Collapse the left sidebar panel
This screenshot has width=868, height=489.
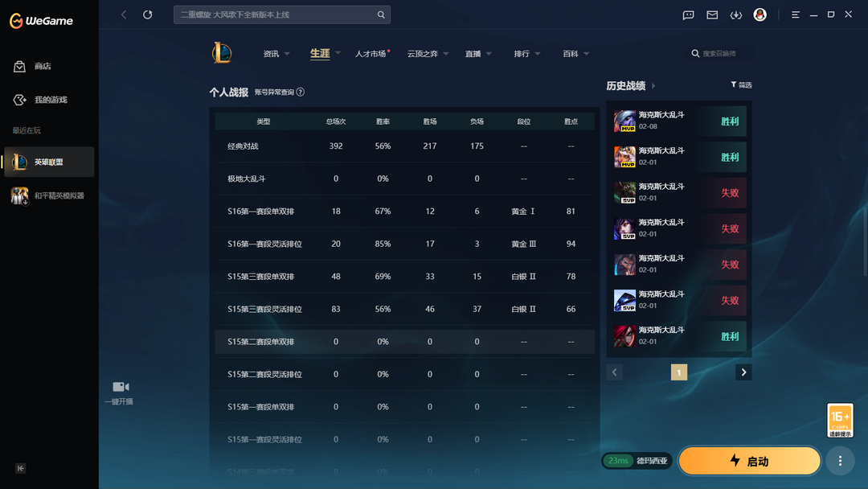[x=21, y=468]
